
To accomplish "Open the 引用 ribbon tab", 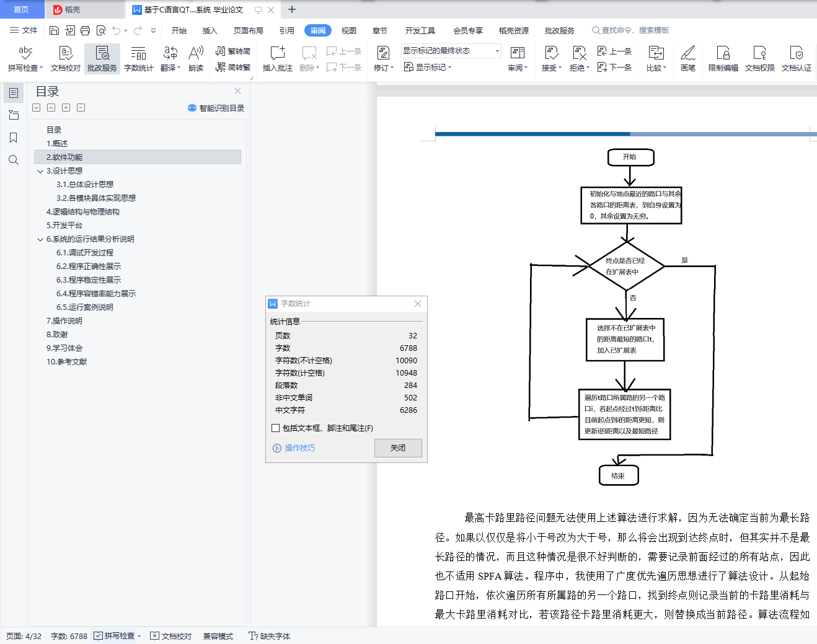I will pos(287,30).
